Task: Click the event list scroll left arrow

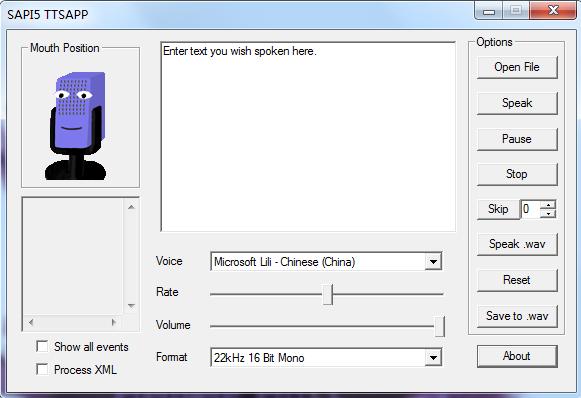Action: [31, 322]
